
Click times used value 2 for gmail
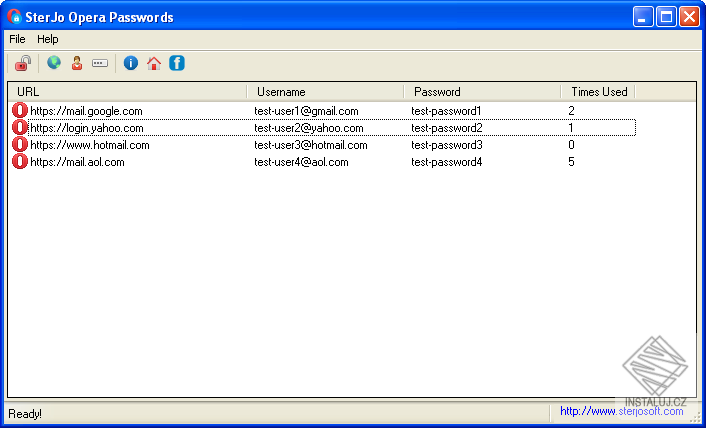coord(571,111)
